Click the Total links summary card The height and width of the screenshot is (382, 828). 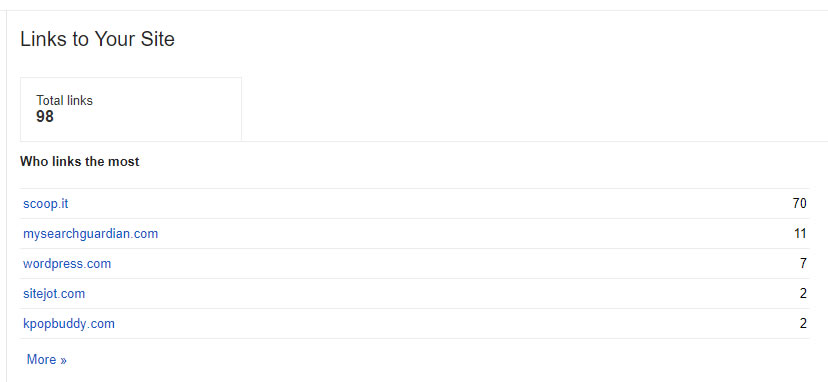[131, 109]
